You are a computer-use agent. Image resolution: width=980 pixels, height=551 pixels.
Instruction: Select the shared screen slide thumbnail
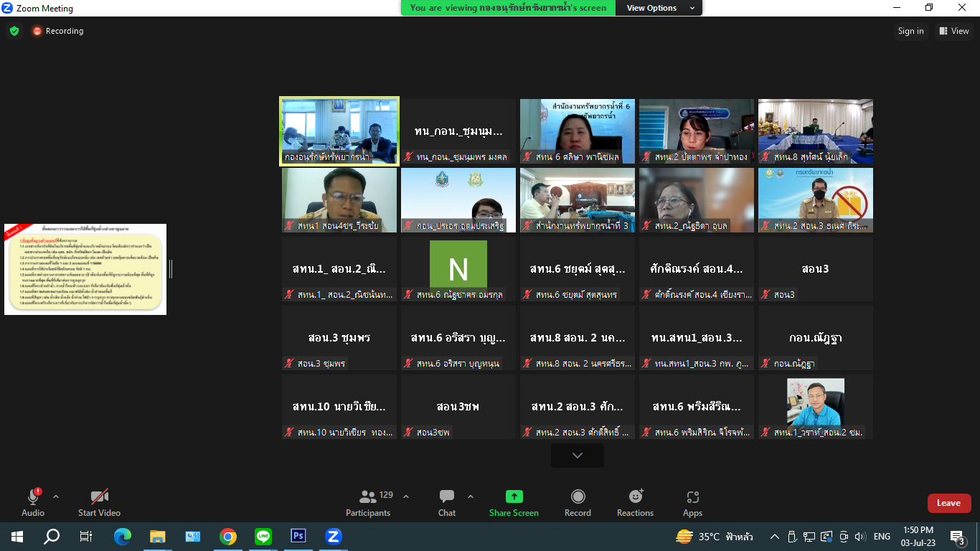(85, 269)
